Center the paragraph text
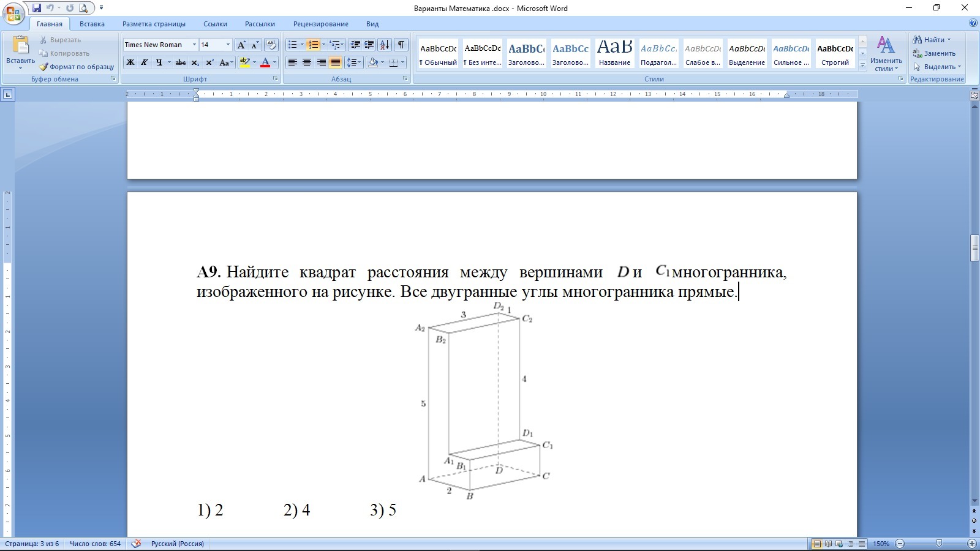980x551 pixels. point(307,62)
